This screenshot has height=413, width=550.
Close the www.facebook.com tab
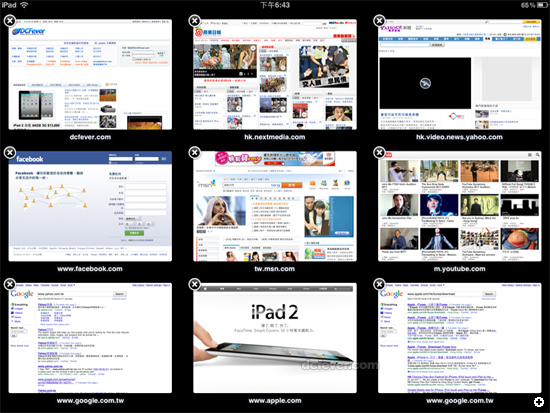10,153
